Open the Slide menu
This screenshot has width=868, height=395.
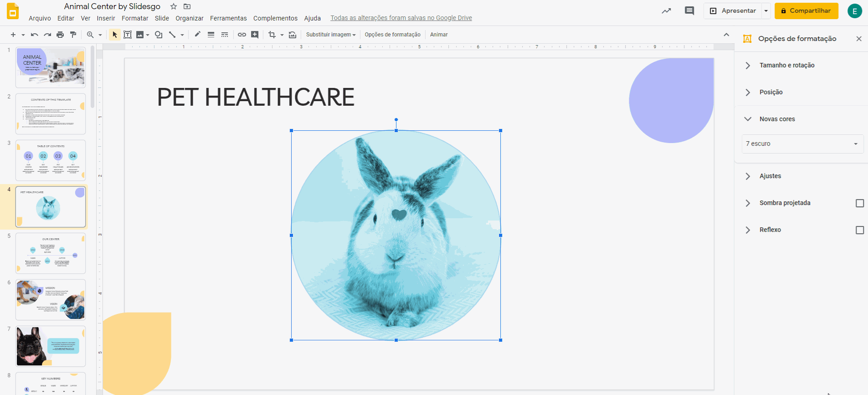click(162, 18)
